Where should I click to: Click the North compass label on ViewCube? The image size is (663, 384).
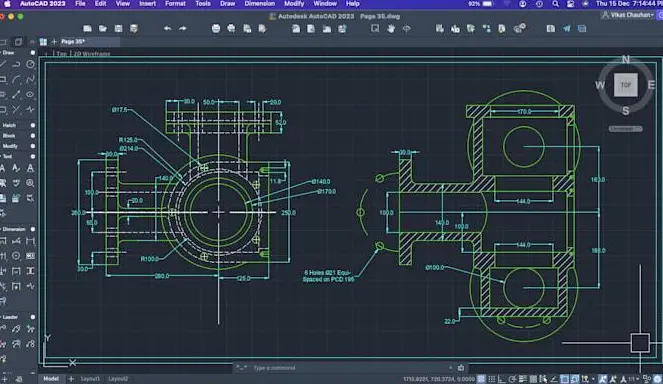point(626,60)
